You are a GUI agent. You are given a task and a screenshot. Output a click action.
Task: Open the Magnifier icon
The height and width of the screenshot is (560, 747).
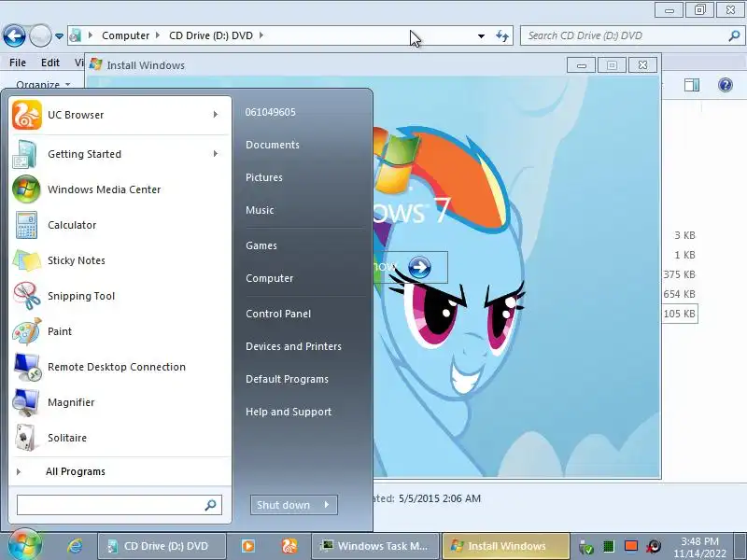pyautogui.click(x=25, y=402)
